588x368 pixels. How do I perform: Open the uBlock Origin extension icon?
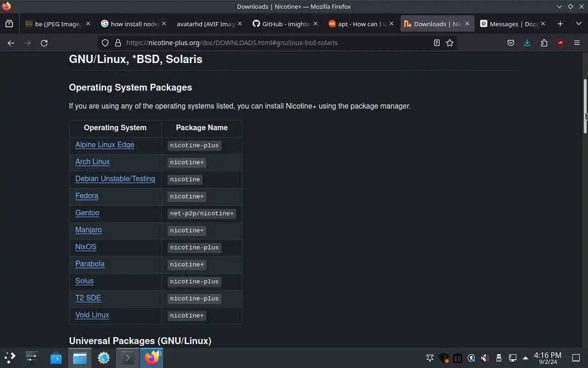(x=560, y=43)
